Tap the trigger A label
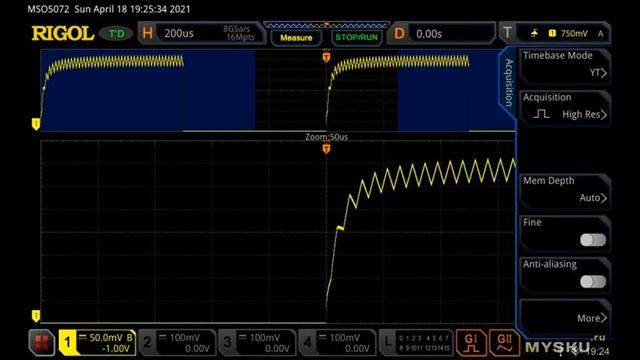Viewport: 640px width, 360px height. pos(600,34)
